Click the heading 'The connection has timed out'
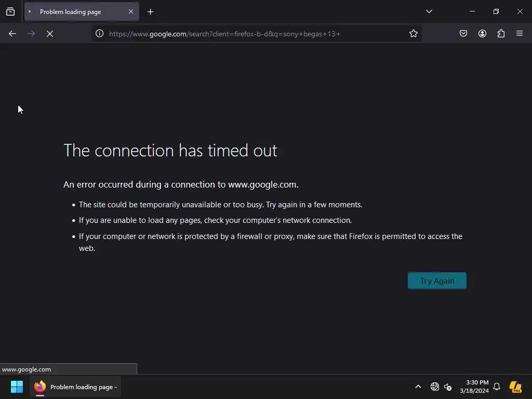The image size is (532, 399). (170, 150)
